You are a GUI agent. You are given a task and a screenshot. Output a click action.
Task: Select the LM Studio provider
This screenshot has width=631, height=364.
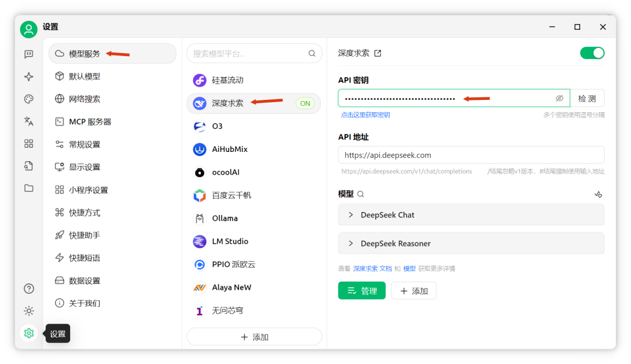pyautogui.click(x=254, y=241)
